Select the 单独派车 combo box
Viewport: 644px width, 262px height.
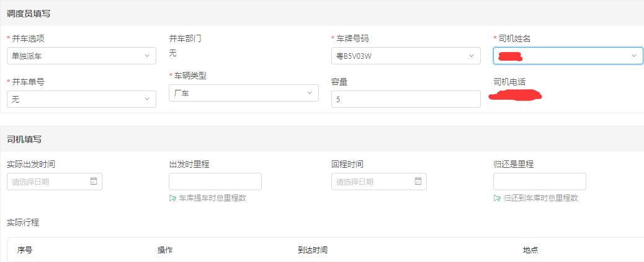(x=81, y=56)
